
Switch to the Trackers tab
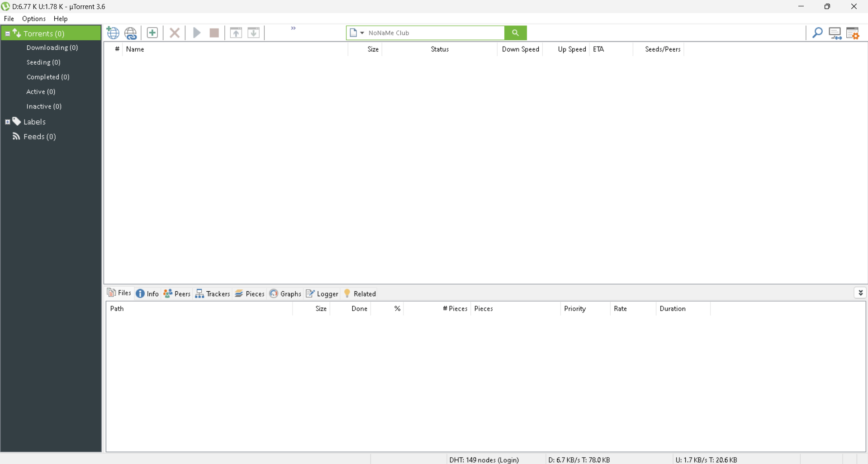pyautogui.click(x=213, y=294)
